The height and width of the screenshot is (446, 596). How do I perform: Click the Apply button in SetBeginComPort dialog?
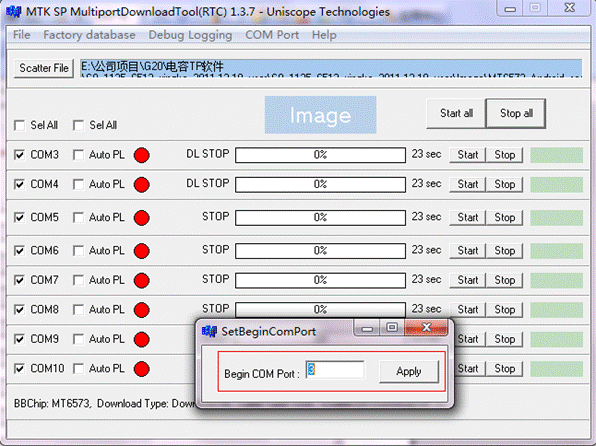[x=409, y=371]
